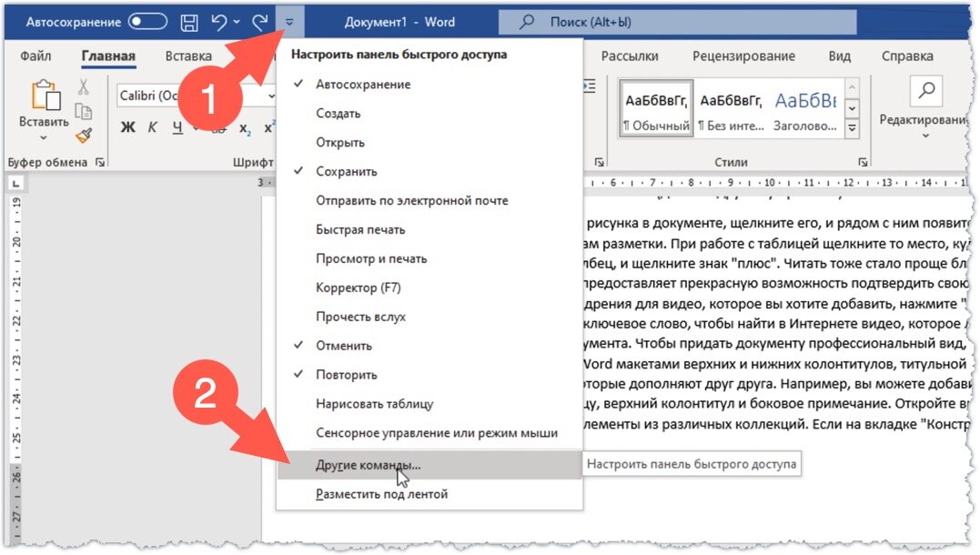Expand the Calibri font dropdown
980x555 pixels.
point(271,96)
